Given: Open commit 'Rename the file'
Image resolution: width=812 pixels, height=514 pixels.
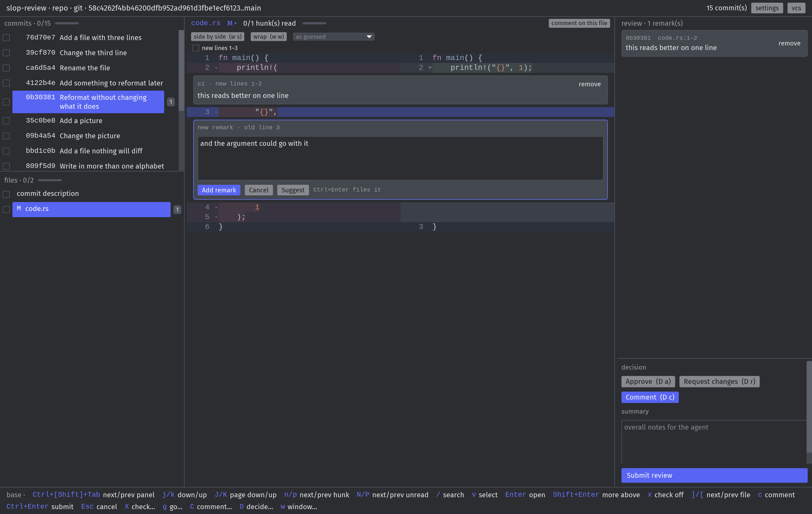Looking at the screenshot, I should click(x=88, y=68).
